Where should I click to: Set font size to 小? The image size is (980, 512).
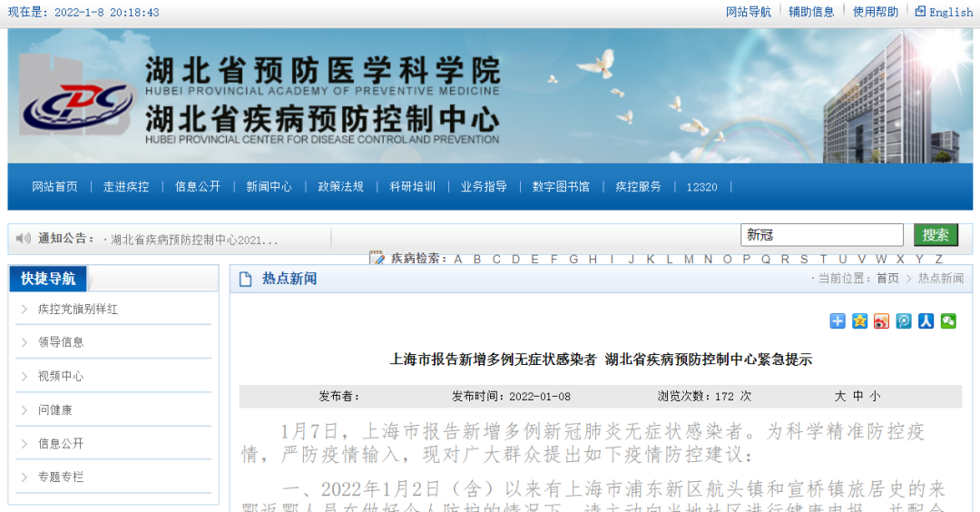pos(875,397)
